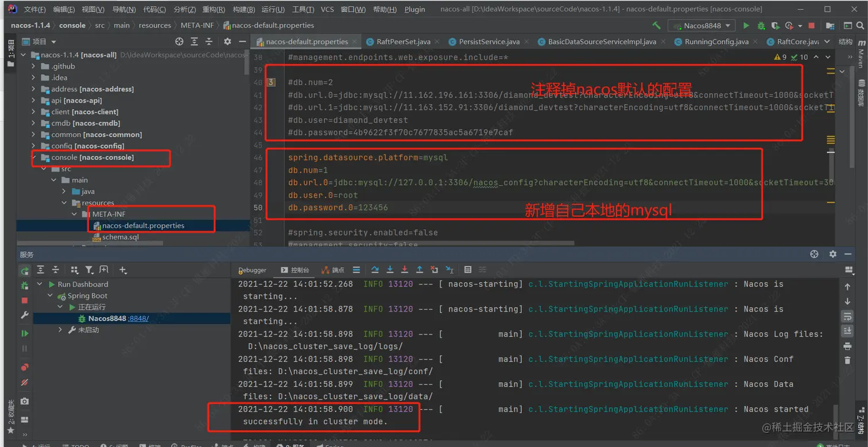Image resolution: width=868 pixels, height=447 pixels.
Task: Click the camera thread dump icon
Action: click(25, 401)
